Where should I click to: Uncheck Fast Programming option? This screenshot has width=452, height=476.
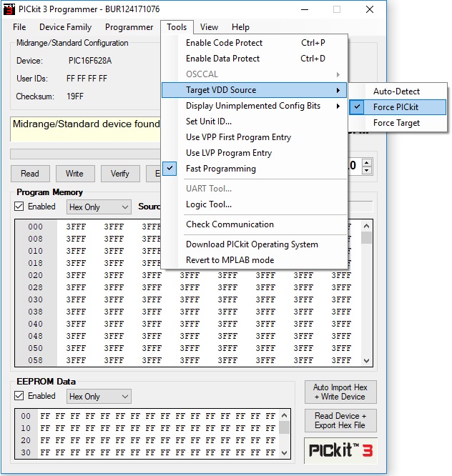click(255, 169)
